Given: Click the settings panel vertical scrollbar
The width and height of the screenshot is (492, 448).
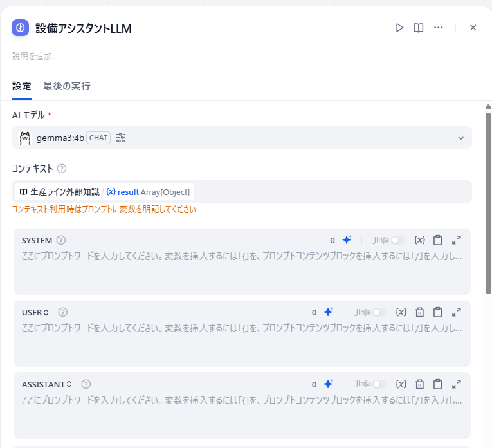Looking at the screenshot, I should tap(488, 203).
